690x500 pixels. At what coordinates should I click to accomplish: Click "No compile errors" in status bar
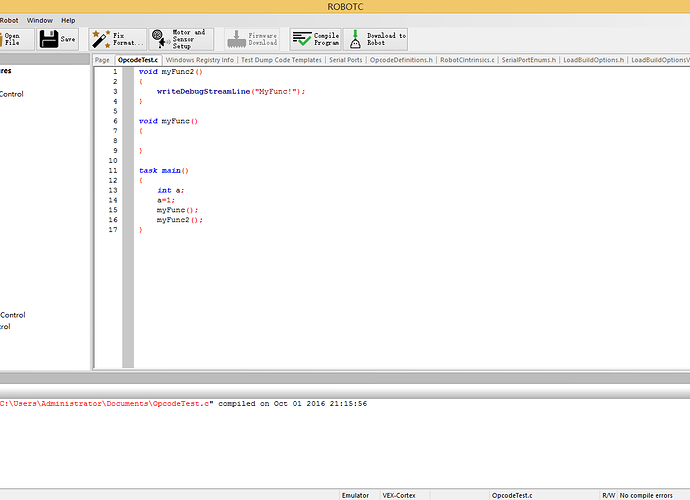(646, 496)
